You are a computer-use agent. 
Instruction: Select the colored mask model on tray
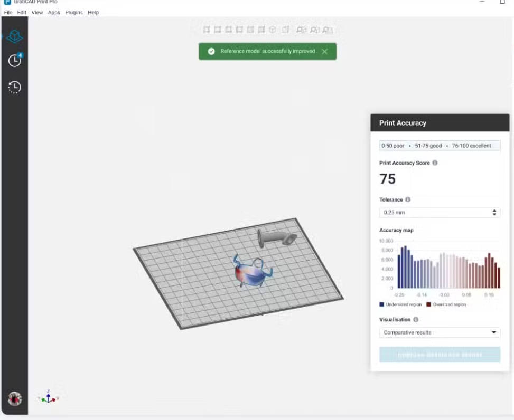click(249, 272)
